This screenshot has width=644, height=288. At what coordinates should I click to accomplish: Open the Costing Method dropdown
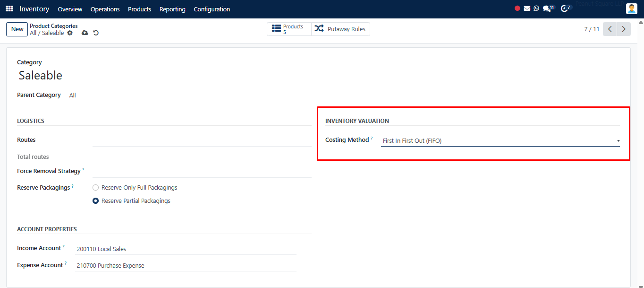point(500,140)
